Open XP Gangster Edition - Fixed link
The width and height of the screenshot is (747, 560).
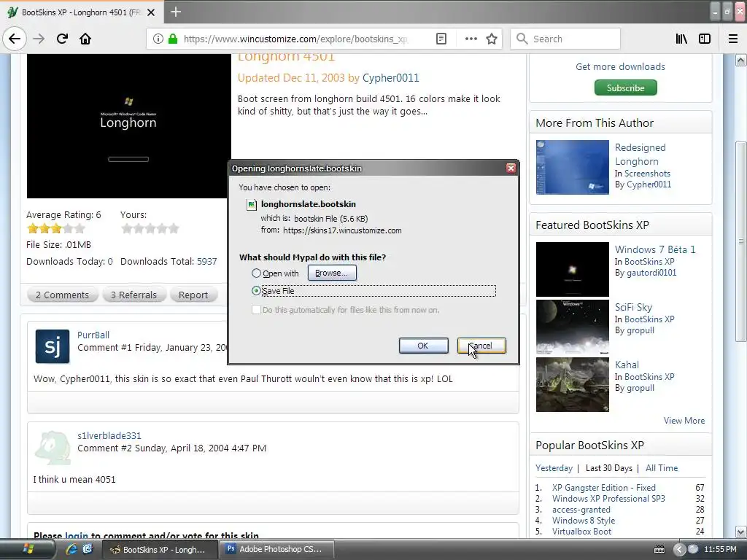coord(603,488)
